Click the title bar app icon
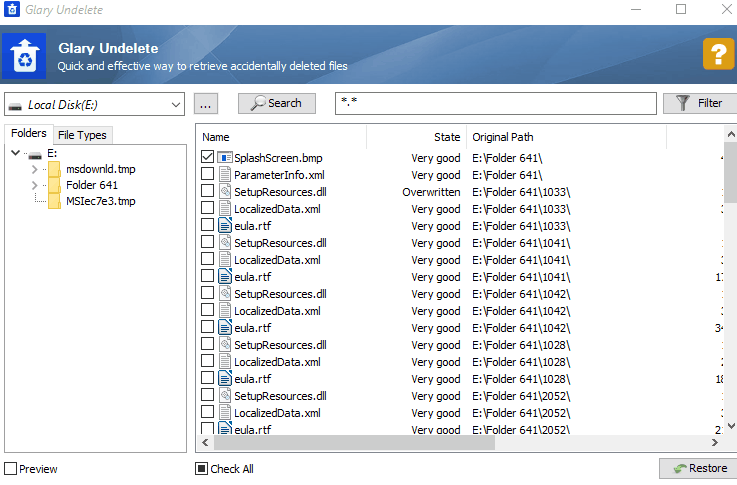The image size is (737, 485). click(12, 9)
